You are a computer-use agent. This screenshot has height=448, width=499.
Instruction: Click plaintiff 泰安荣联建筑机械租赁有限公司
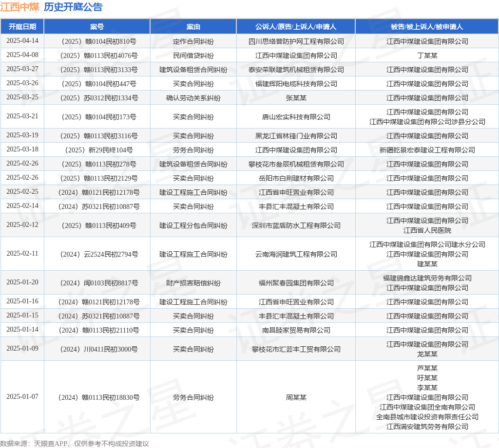[296, 70]
